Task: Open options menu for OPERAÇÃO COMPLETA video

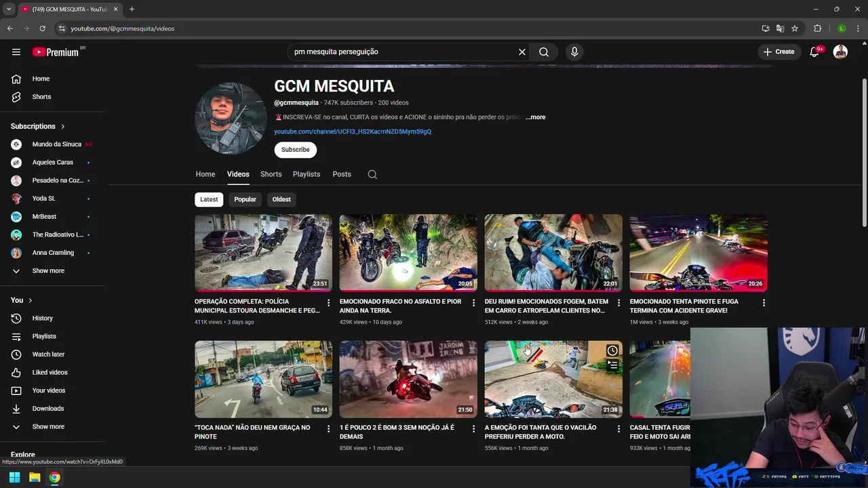Action: [x=329, y=303]
